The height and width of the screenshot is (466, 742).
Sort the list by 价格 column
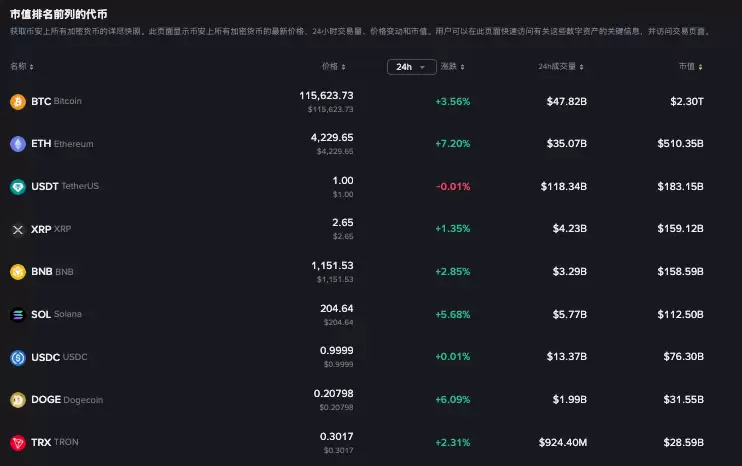[x=334, y=67]
